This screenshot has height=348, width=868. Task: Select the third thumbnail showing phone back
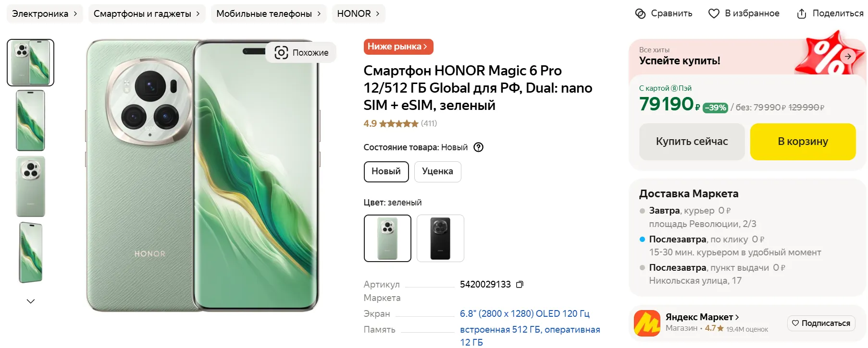tap(31, 186)
